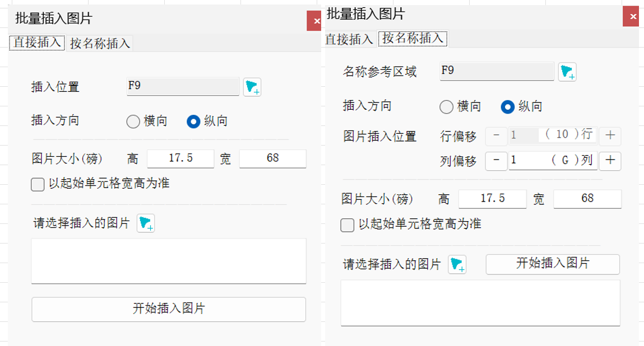Viewport: 644px width, 346px height.
Task: Click the range picker icon beside 插入位置
Action: coord(252,87)
